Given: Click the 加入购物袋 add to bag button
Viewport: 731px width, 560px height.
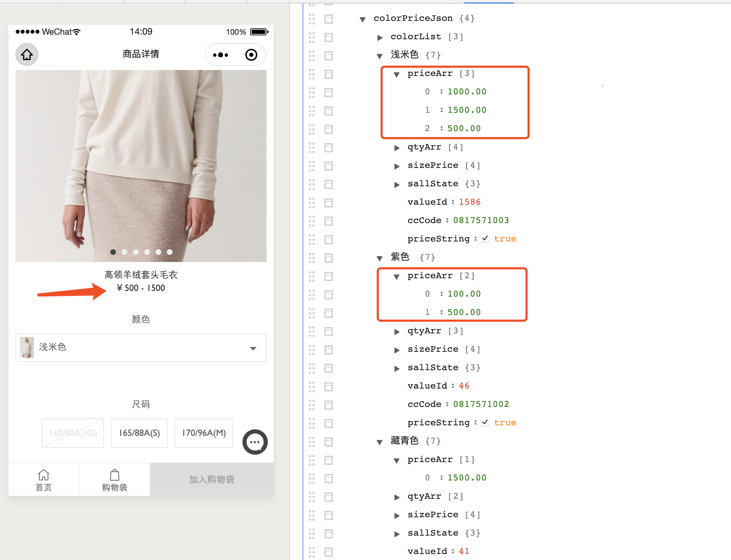Looking at the screenshot, I should click(x=211, y=479).
